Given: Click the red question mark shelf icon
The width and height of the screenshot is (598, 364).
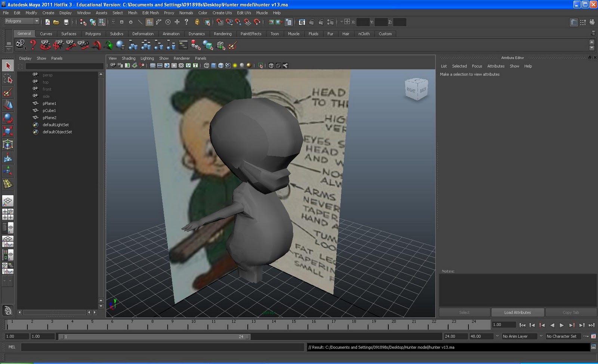Looking at the screenshot, I should (x=33, y=45).
